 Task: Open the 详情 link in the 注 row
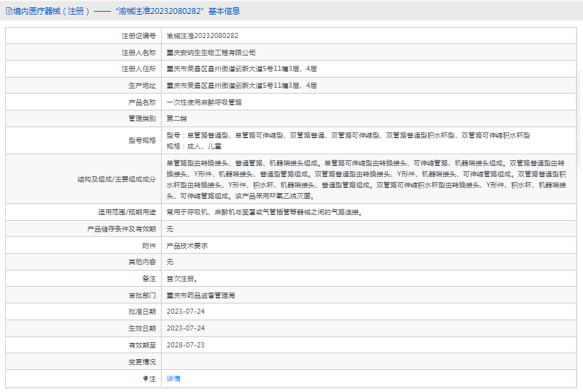click(173, 379)
